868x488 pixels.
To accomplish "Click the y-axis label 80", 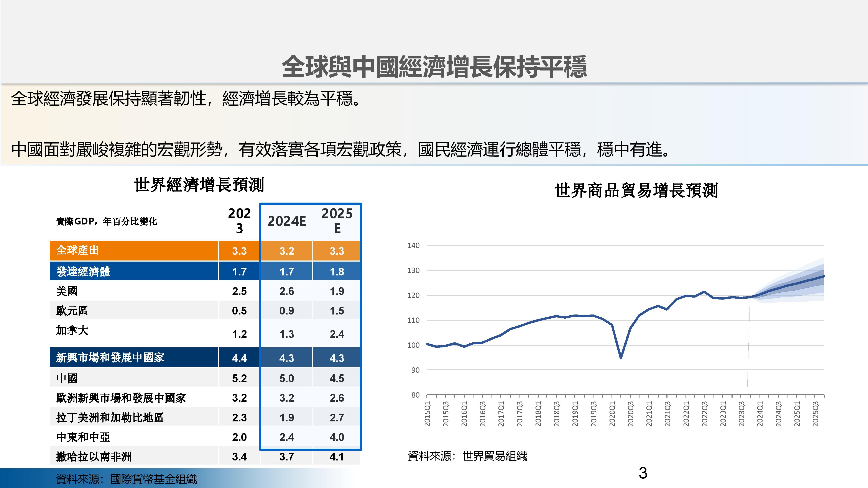I will [x=416, y=395].
